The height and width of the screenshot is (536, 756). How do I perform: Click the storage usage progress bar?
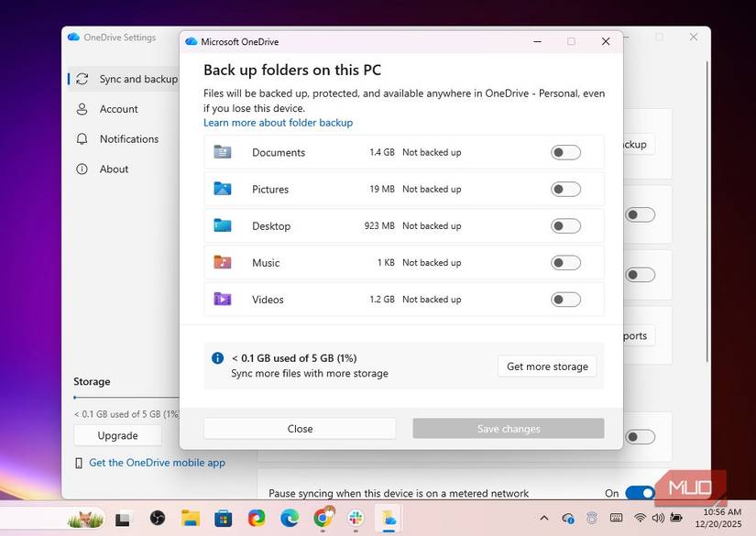pyautogui.click(x=119, y=398)
